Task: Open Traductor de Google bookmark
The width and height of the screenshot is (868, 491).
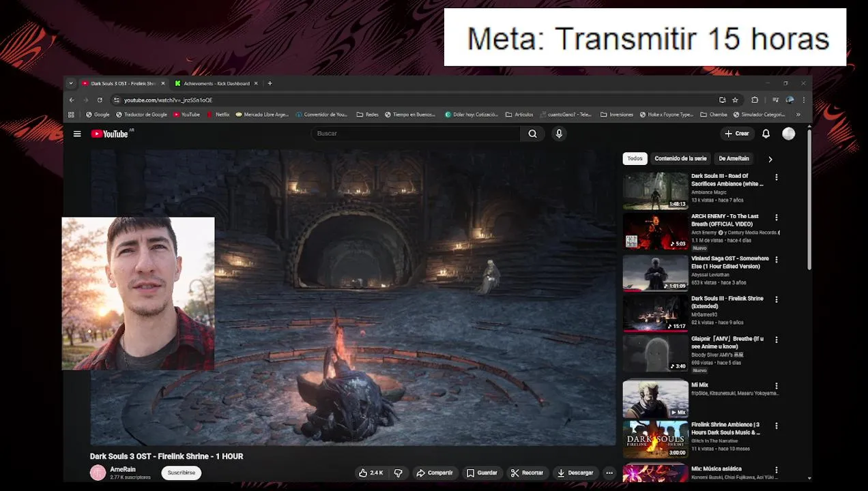Action: tap(141, 115)
